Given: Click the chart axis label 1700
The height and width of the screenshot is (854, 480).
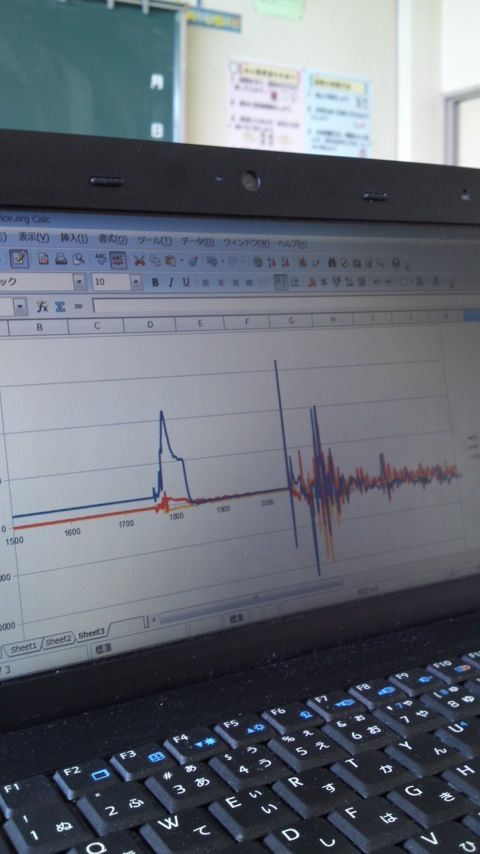Looking at the screenshot, I should pos(125,523).
